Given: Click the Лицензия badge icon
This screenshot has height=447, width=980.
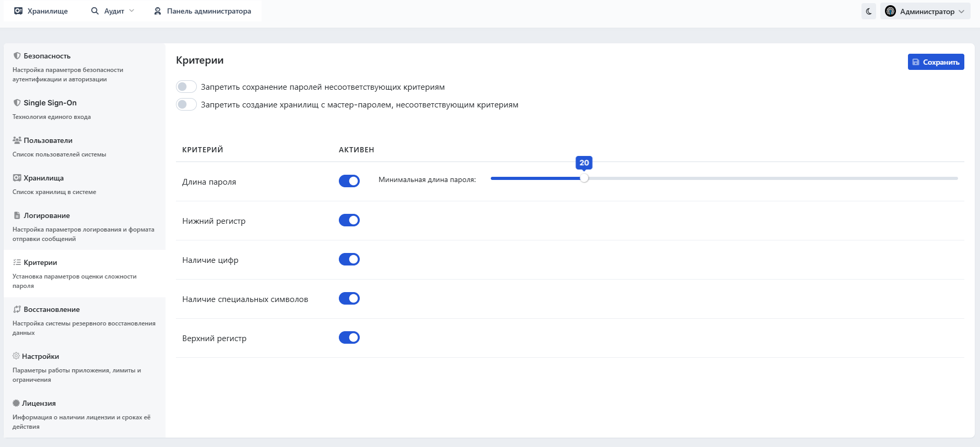Looking at the screenshot, I should coord(16,403).
